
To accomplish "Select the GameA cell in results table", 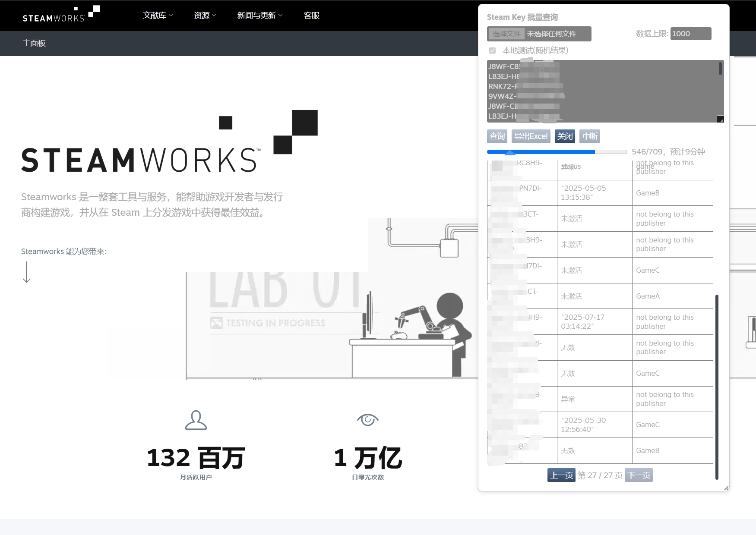I will coord(673,296).
